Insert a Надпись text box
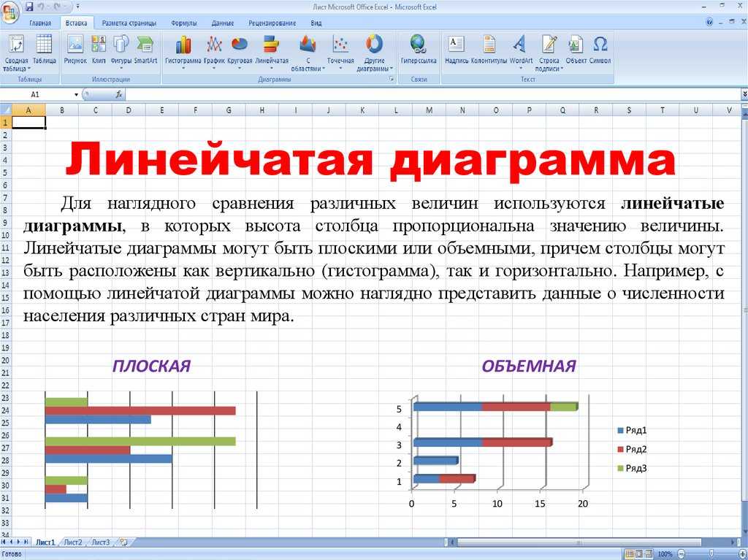The image size is (748, 560). (457, 49)
